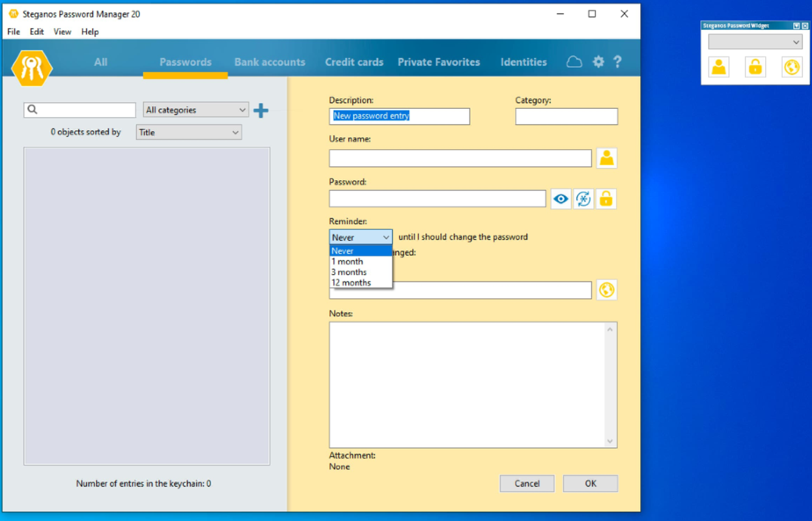Screen dimensions: 812x521
Task: Close the Steganos Password Manager window
Action: pyautogui.click(x=624, y=14)
